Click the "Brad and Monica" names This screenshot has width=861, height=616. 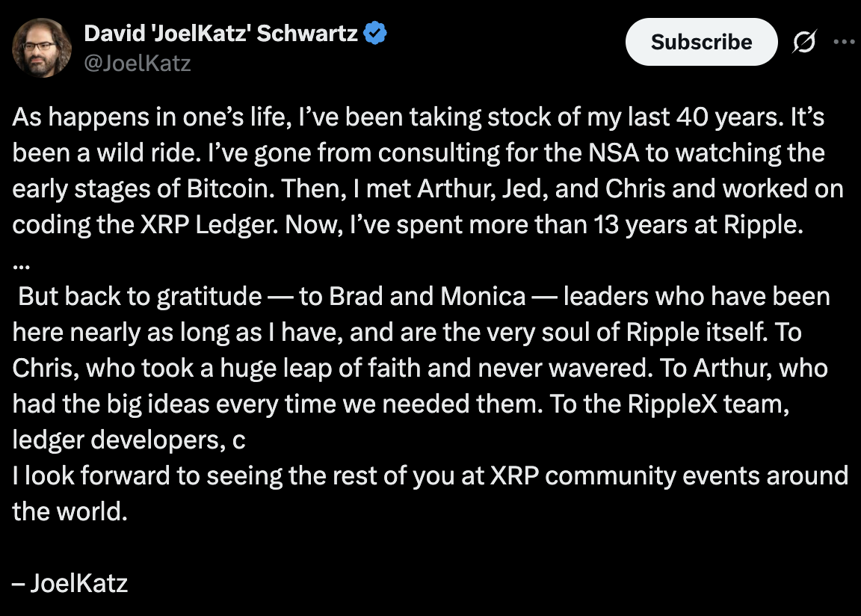(x=428, y=296)
